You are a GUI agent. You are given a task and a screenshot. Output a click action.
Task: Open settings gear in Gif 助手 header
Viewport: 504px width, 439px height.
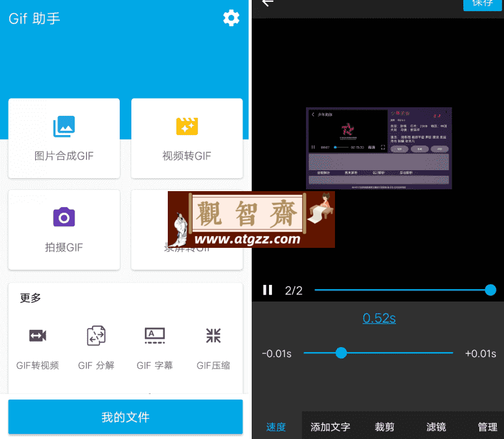click(x=231, y=18)
